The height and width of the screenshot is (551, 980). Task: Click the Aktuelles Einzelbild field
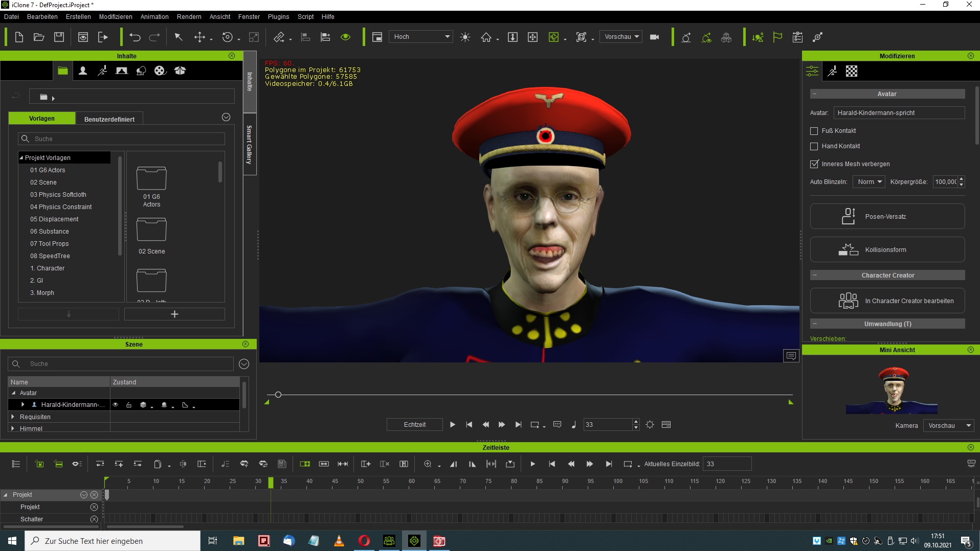click(x=727, y=464)
